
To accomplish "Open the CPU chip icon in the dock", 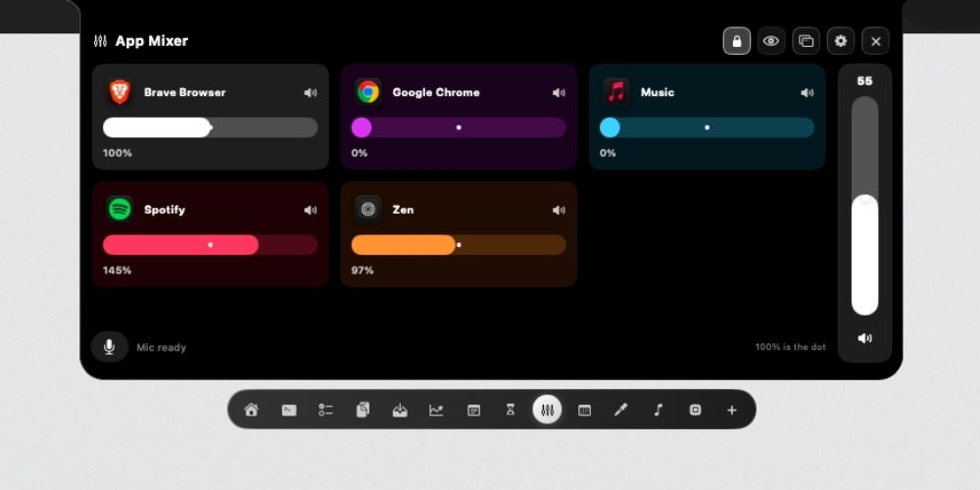I will [x=695, y=410].
